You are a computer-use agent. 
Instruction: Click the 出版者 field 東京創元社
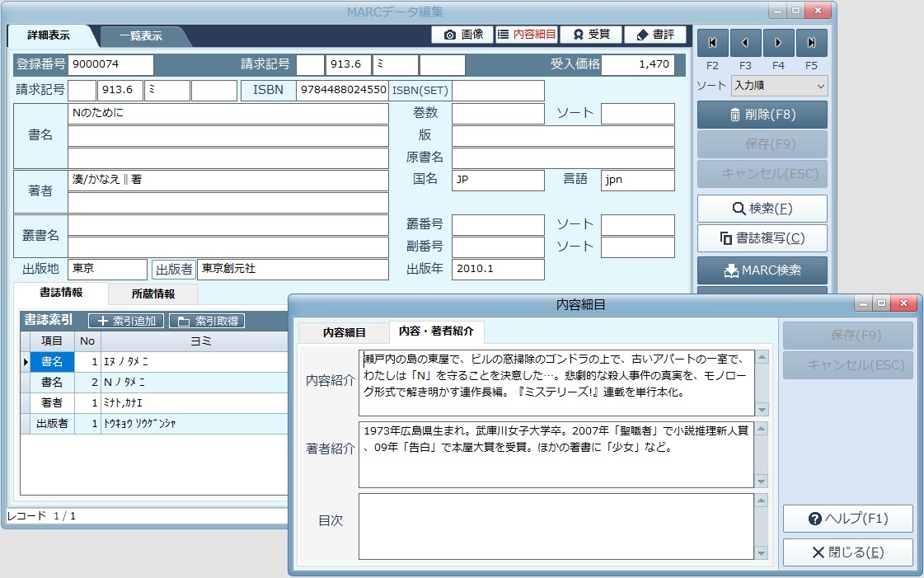tap(293, 270)
